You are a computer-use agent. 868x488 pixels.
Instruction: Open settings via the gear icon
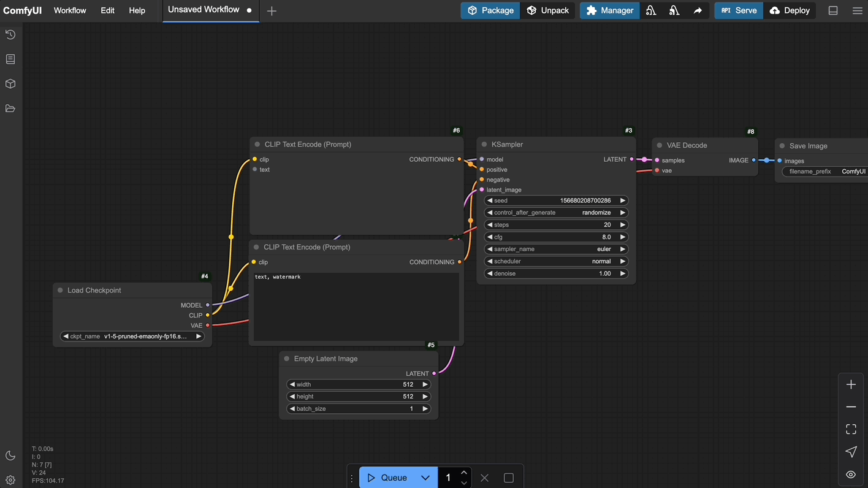click(x=10, y=480)
